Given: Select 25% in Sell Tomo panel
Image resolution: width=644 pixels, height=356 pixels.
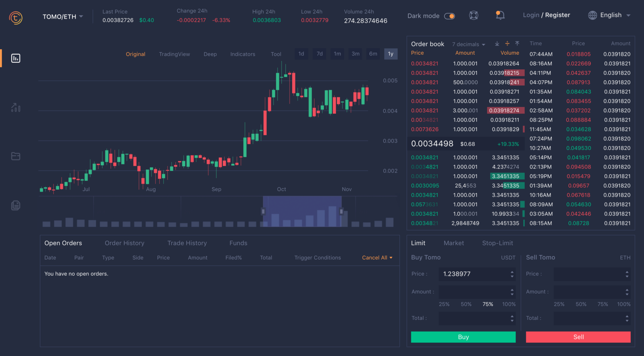Looking at the screenshot, I should click(x=559, y=304).
